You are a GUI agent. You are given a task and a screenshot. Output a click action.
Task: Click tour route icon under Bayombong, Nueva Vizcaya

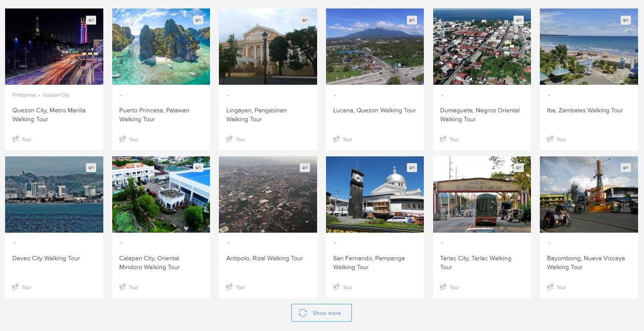[550, 287]
